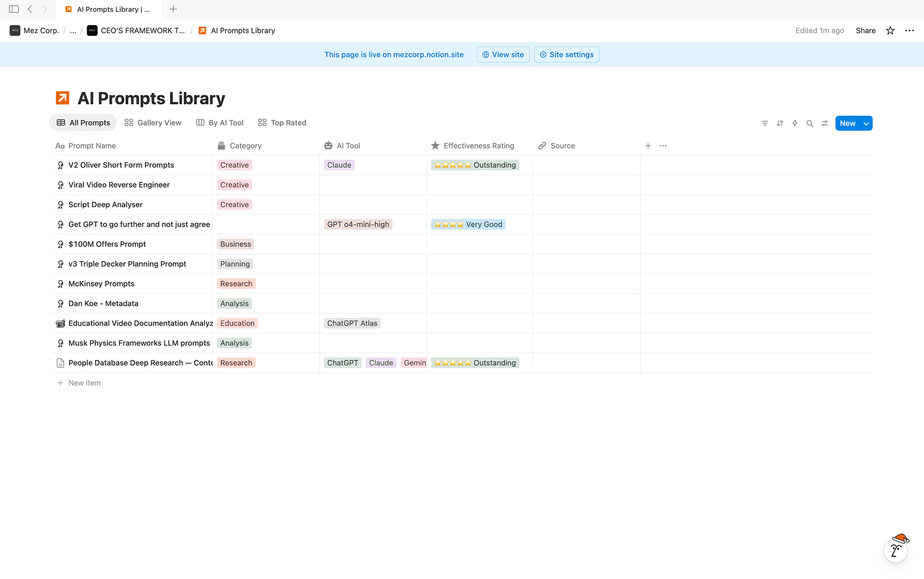Open the view settings sliders icon
Viewport: 924px width, 579px height.
pyautogui.click(x=825, y=123)
